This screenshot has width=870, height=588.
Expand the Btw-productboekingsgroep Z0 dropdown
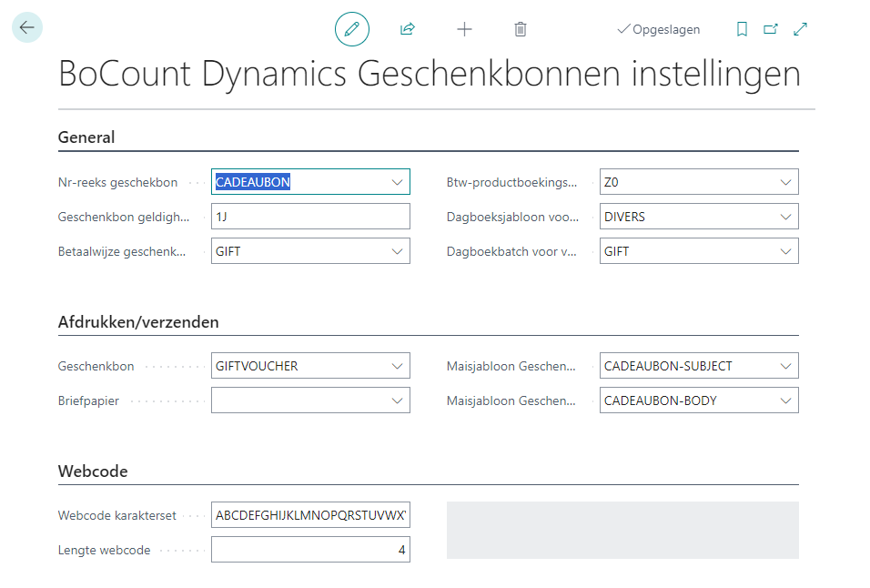point(785,182)
